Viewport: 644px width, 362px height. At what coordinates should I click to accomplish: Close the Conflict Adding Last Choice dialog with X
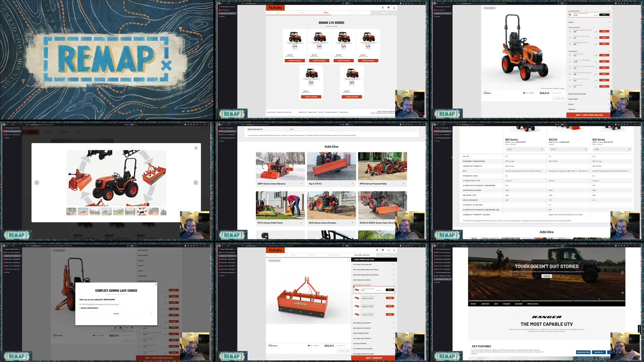click(156, 284)
